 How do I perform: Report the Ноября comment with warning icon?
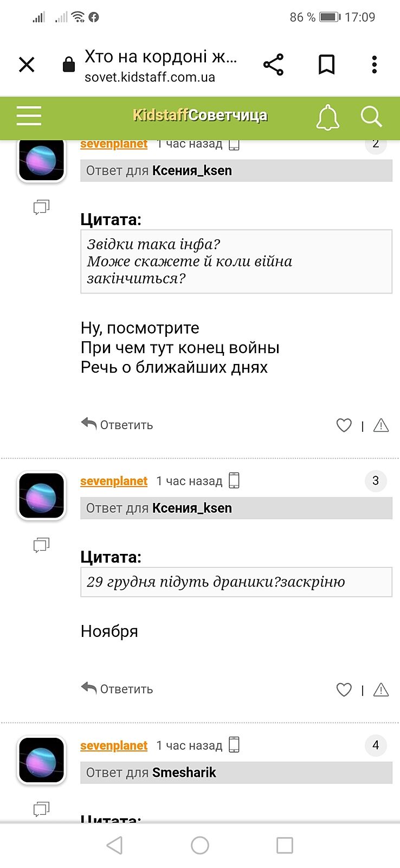[x=381, y=690]
